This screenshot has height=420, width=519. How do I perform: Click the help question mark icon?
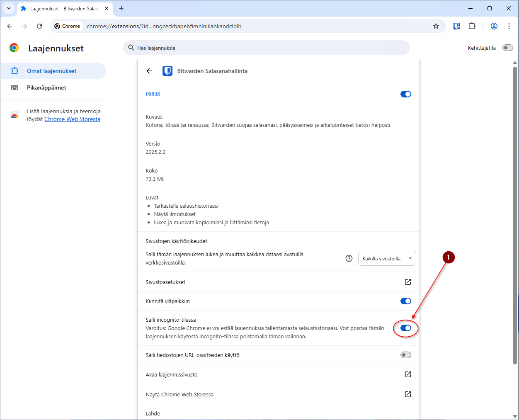pyautogui.click(x=349, y=258)
